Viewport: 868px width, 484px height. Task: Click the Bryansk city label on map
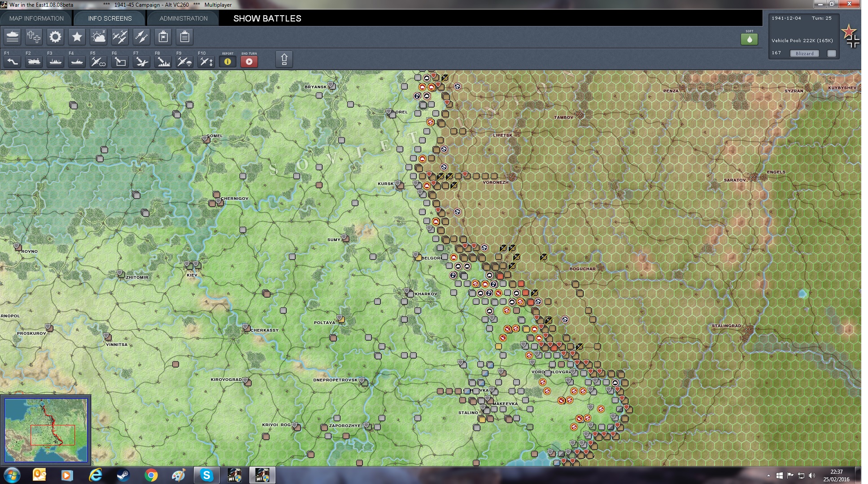pyautogui.click(x=315, y=87)
